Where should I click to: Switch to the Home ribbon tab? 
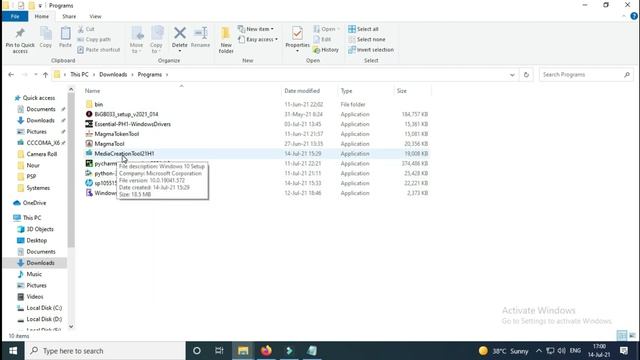[42, 16]
